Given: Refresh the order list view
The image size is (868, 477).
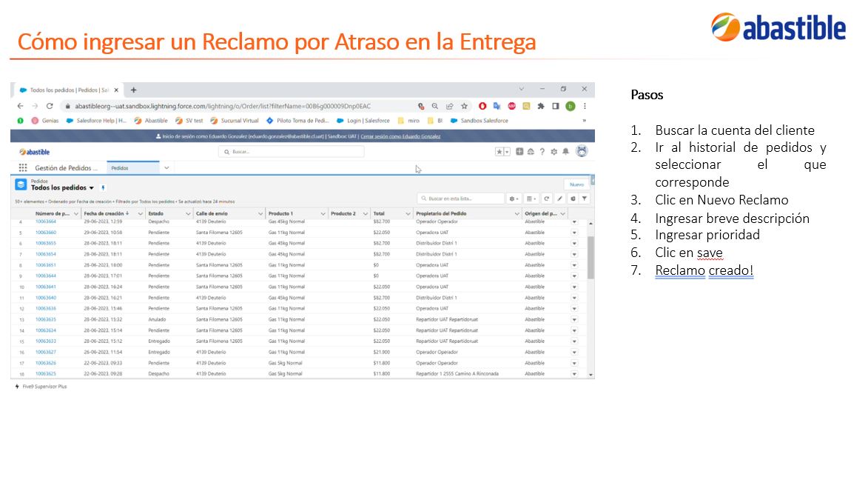Looking at the screenshot, I should [546, 199].
